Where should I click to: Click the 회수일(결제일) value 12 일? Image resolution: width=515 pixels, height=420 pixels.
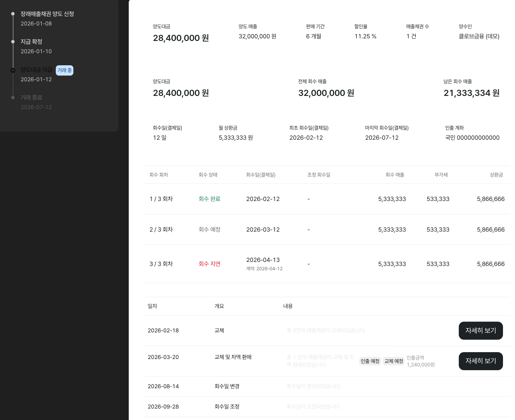160,138
